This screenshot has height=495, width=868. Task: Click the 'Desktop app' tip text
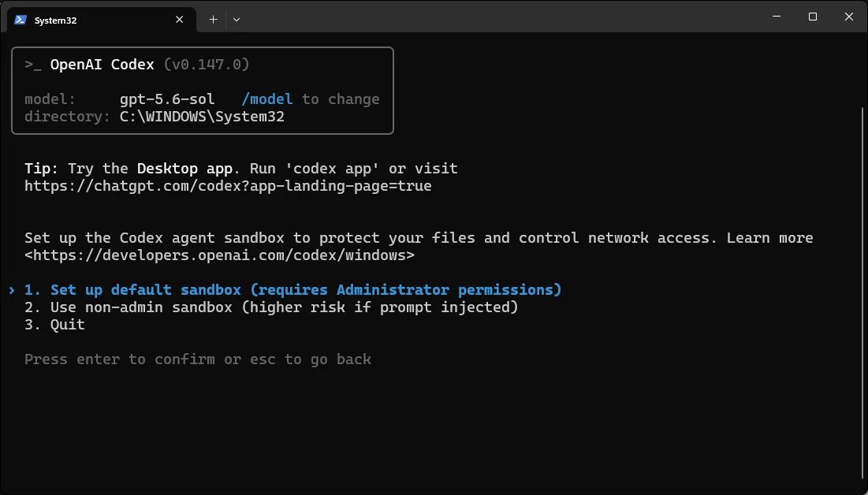[185, 169]
